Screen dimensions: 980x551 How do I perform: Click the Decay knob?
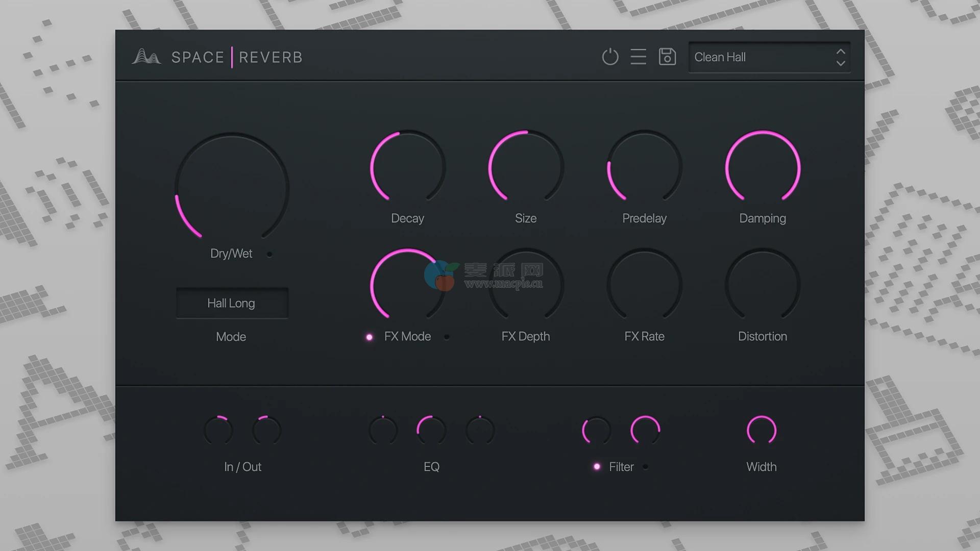click(408, 168)
